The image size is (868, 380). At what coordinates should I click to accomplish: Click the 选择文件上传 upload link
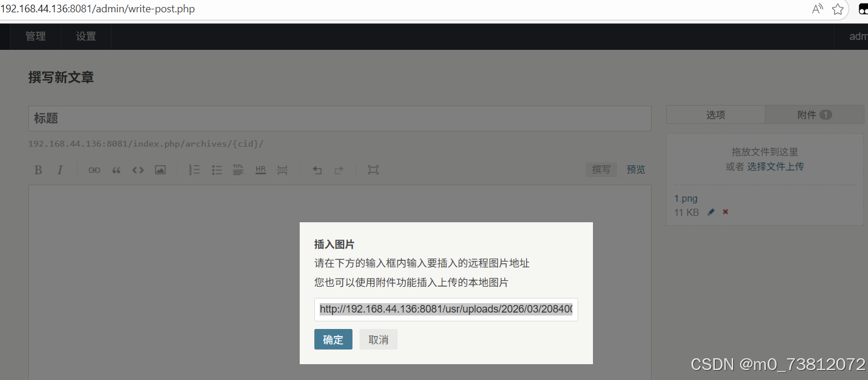pyautogui.click(x=775, y=167)
